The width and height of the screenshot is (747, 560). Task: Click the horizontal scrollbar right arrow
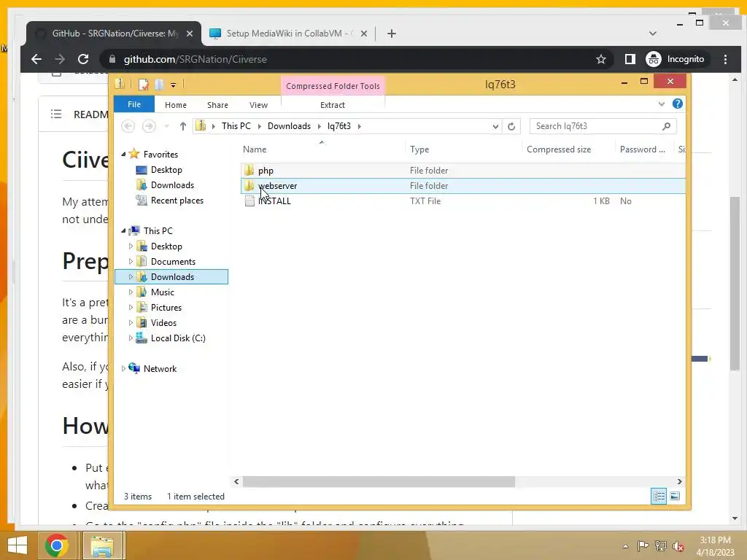pos(679,481)
